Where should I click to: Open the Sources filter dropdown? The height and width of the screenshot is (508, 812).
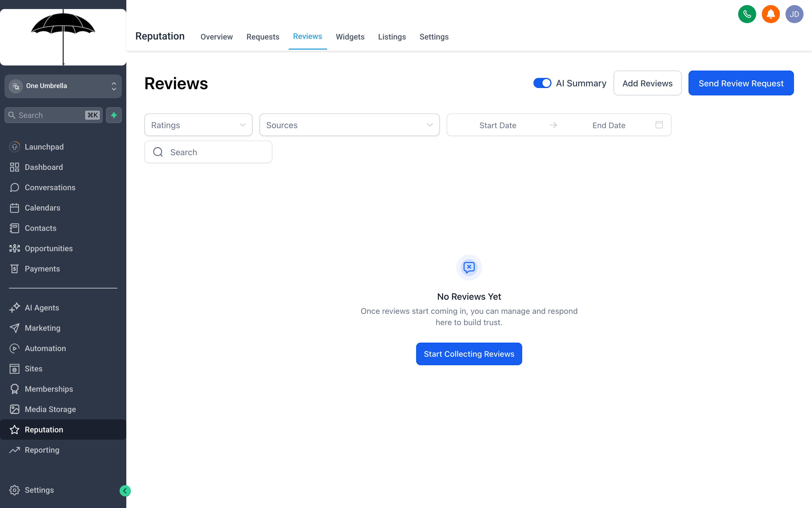pos(349,125)
